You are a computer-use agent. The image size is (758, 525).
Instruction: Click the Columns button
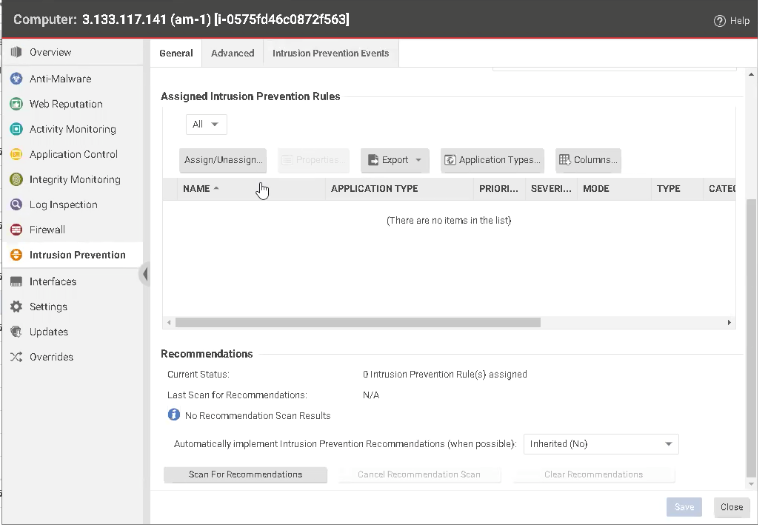(588, 160)
